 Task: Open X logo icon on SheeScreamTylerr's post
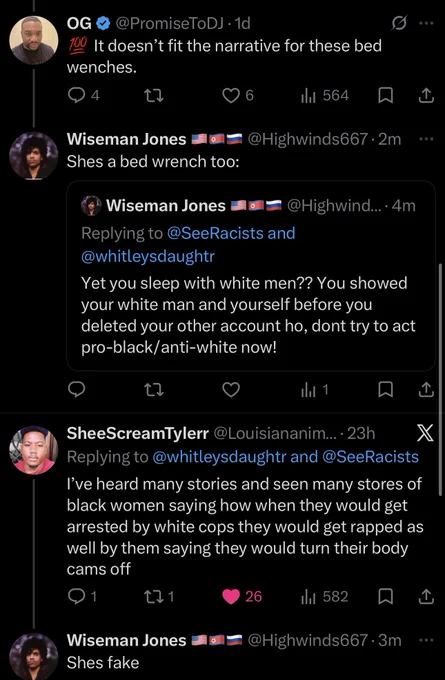425,433
